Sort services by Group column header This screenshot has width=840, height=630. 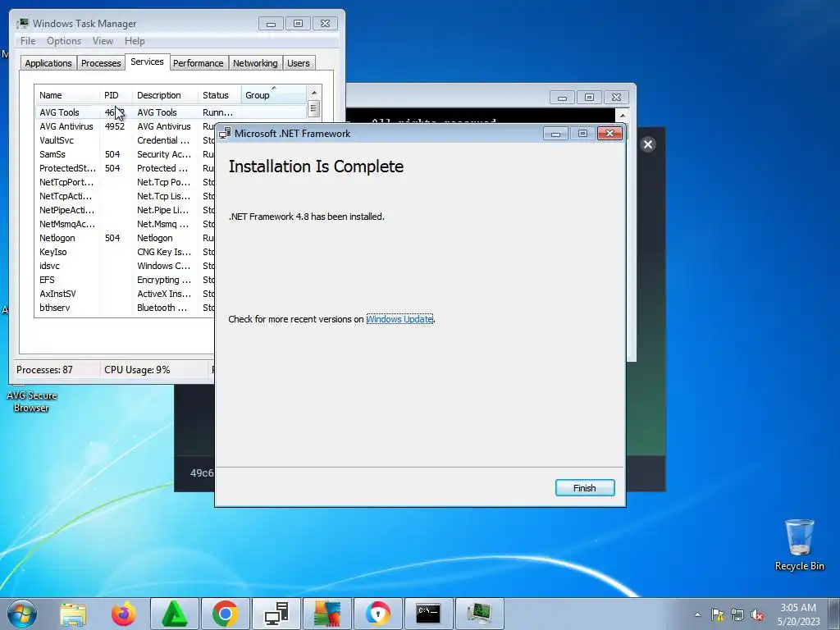click(x=274, y=95)
